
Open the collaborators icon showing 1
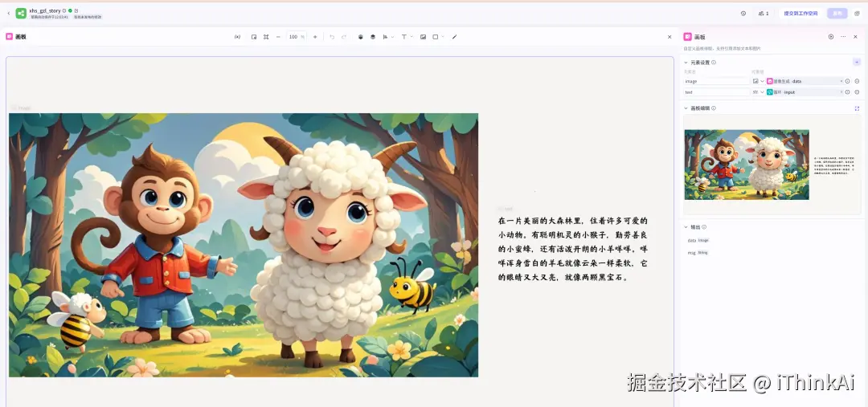[764, 14]
